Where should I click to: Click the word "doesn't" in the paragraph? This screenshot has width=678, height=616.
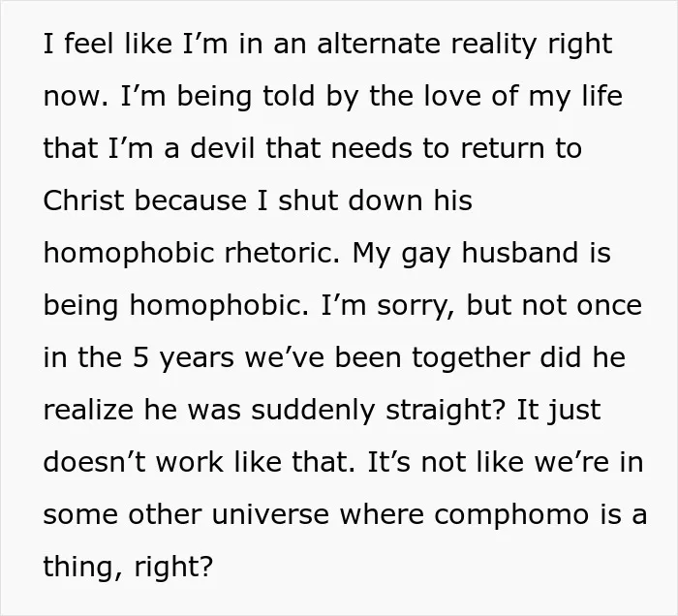[x=94, y=462]
